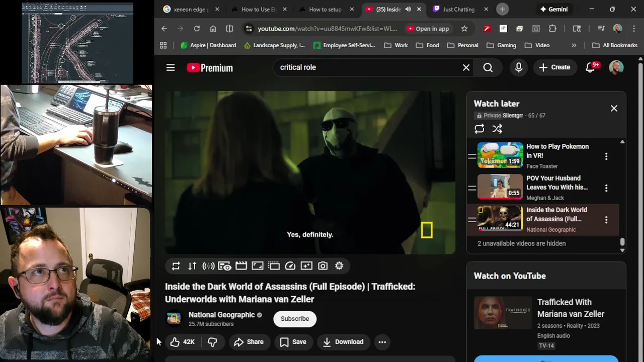
Task: Open video filters sparkle icon
Action: point(306,266)
